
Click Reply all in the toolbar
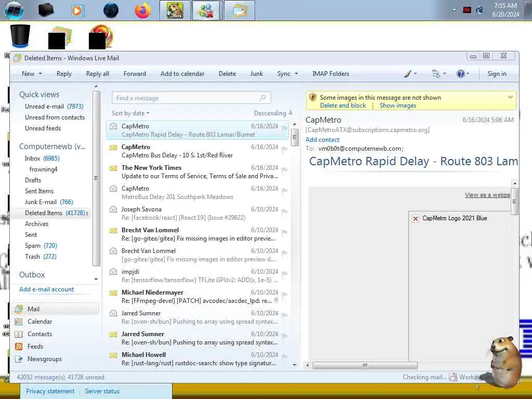click(x=97, y=74)
